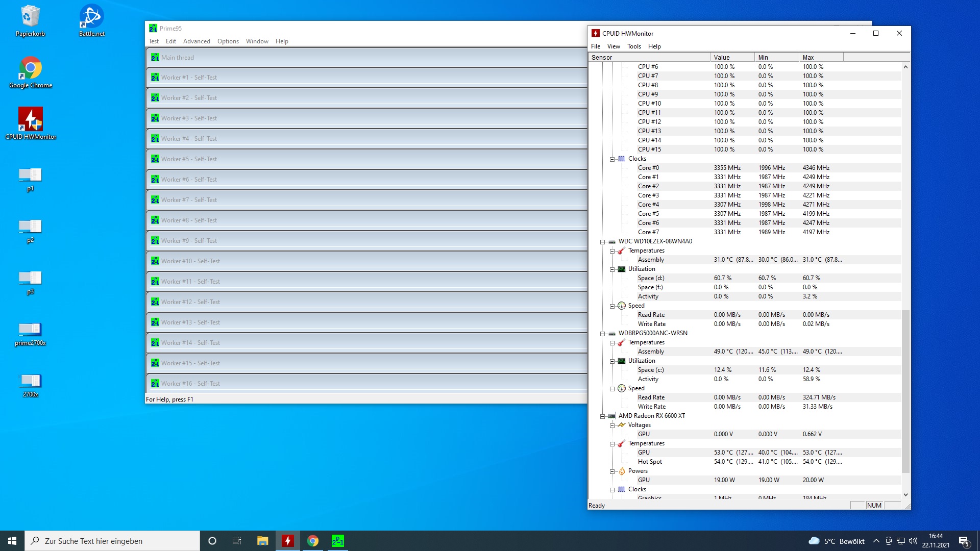The height and width of the screenshot is (551, 980).
Task: Click the Worker #1 Self-Test window icon
Action: [155, 78]
